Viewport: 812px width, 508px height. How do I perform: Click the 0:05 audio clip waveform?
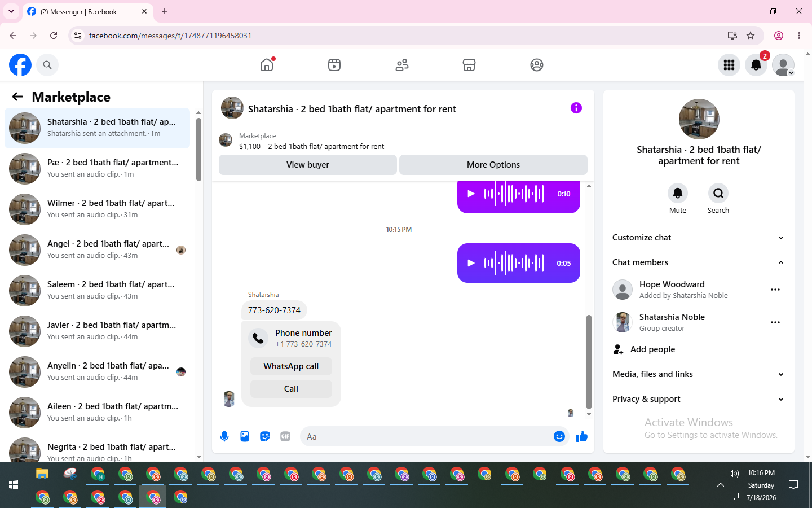pos(514,263)
